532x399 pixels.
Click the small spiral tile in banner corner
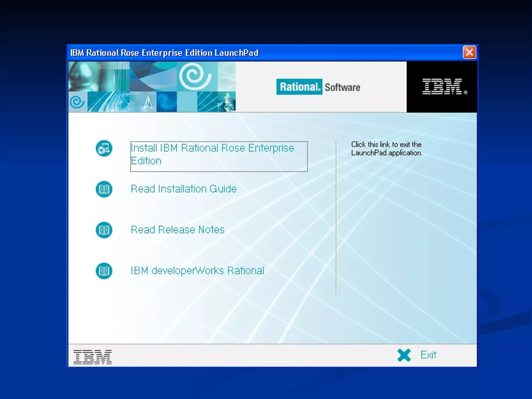[77, 102]
